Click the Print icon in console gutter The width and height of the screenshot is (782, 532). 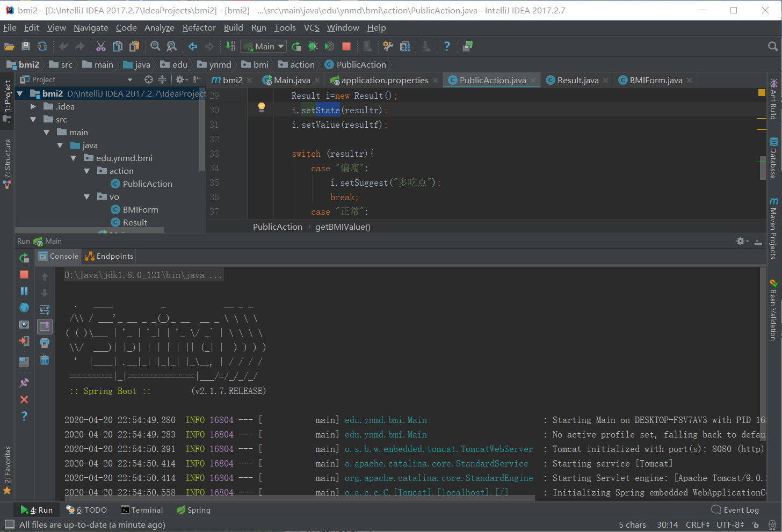(45, 343)
